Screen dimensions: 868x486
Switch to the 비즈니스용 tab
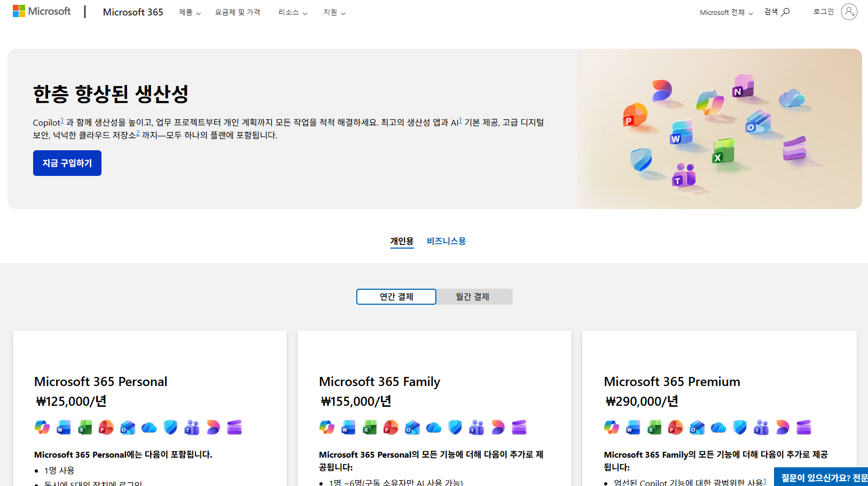(x=446, y=241)
